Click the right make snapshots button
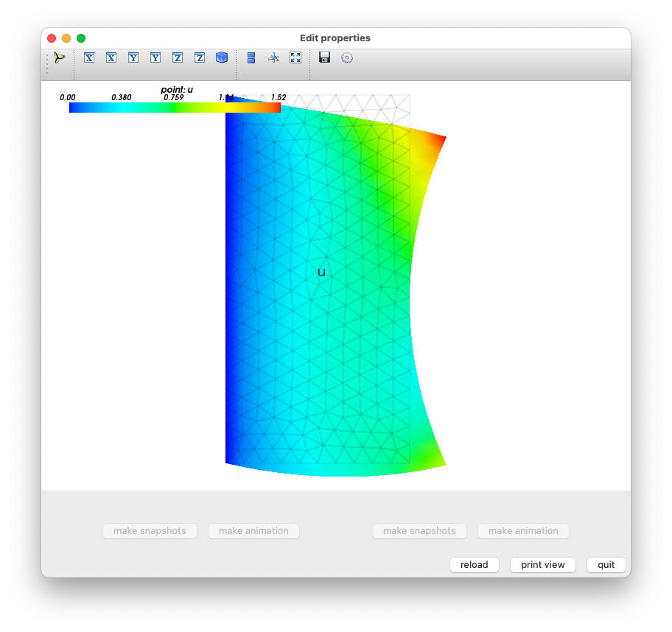Image resolution: width=672 pixels, height=632 pixels. coord(419,531)
